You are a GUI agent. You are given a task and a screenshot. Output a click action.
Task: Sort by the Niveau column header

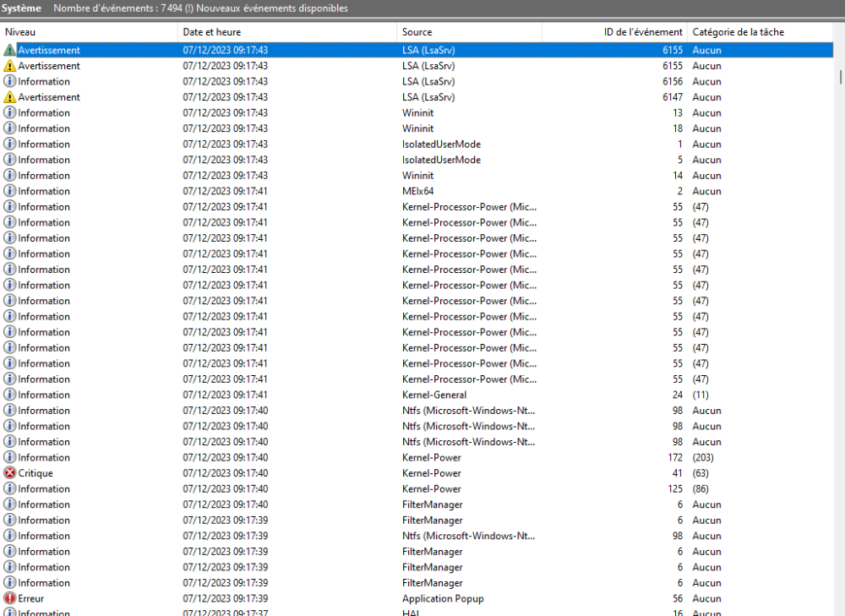[x=89, y=32]
